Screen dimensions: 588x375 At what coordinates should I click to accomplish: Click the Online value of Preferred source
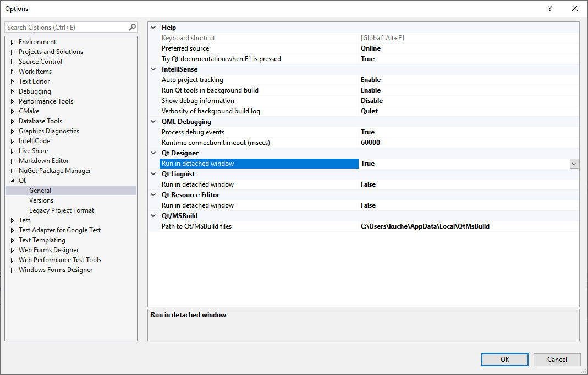[x=371, y=48]
